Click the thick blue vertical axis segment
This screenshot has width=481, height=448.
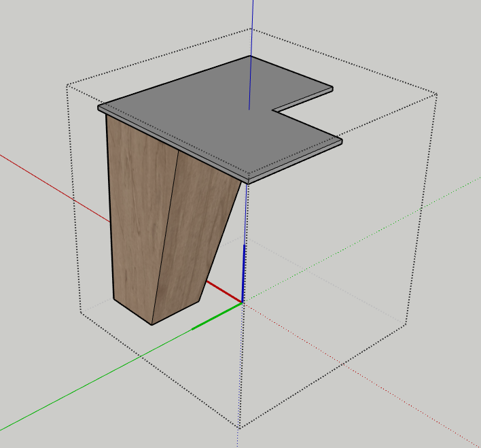pos(243,274)
